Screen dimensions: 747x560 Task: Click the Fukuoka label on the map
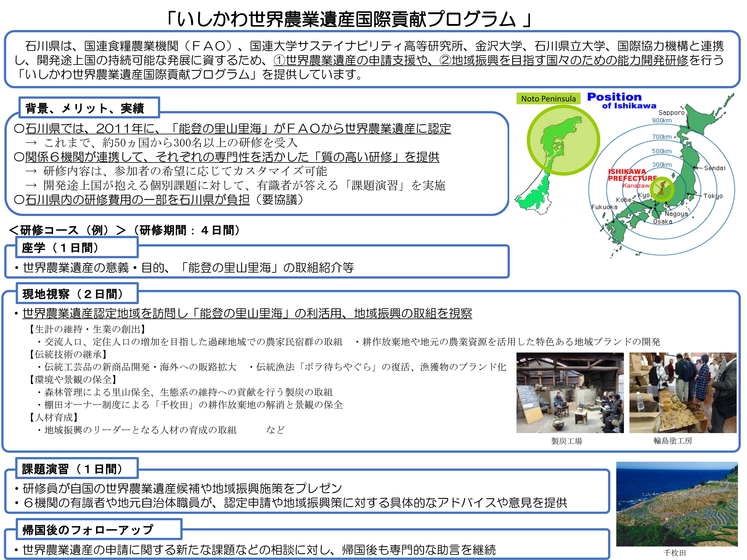point(604,207)
